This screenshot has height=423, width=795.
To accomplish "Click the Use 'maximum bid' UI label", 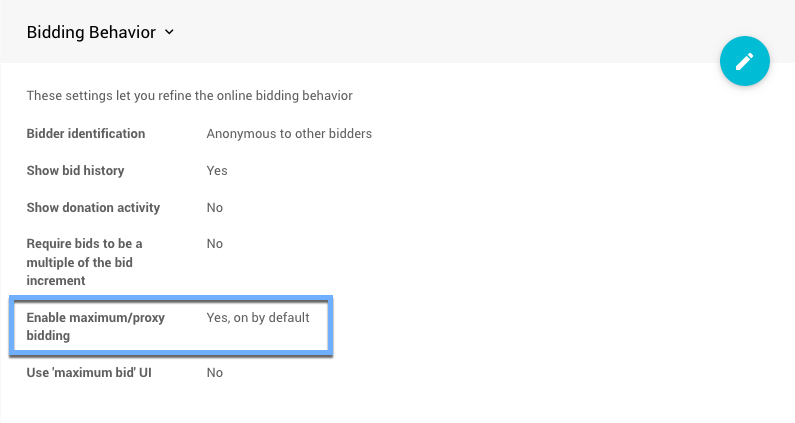I will point(89,372).
